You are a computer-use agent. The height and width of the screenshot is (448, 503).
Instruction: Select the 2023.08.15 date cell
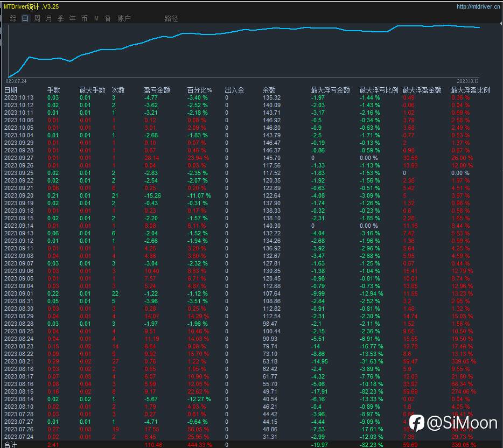(19, 391)
